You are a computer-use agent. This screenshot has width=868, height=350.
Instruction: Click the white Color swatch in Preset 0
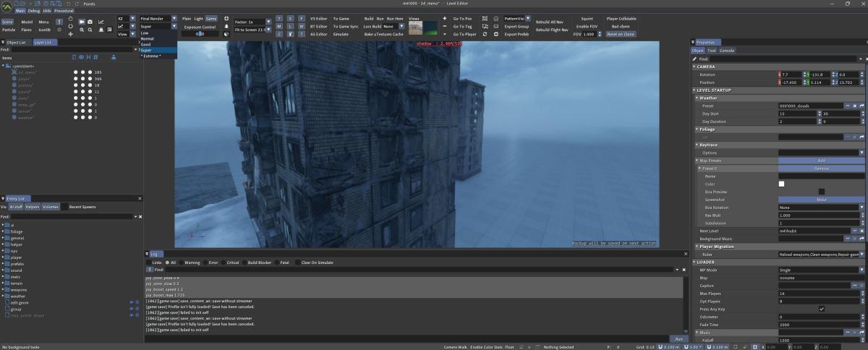tap(781, 184)
